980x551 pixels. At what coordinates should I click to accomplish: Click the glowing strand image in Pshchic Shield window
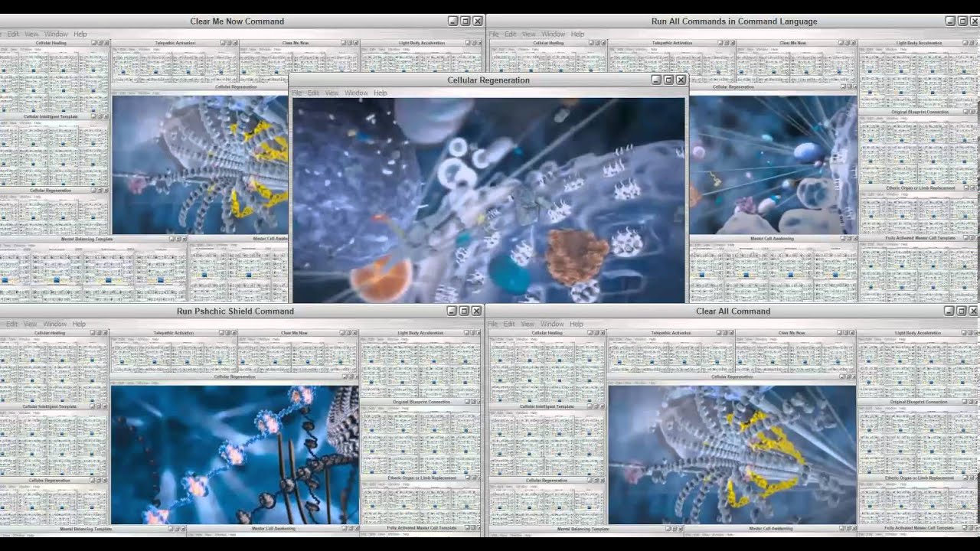pyautogui.click(x=234, y=455)
